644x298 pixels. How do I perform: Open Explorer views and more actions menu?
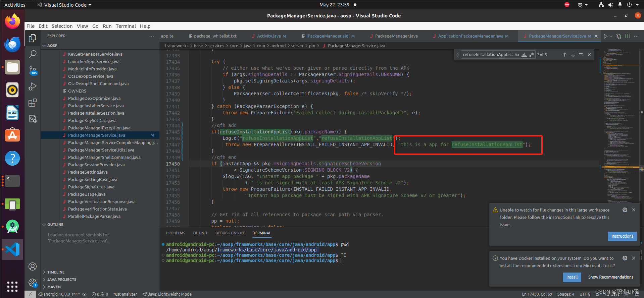(152, 36)
